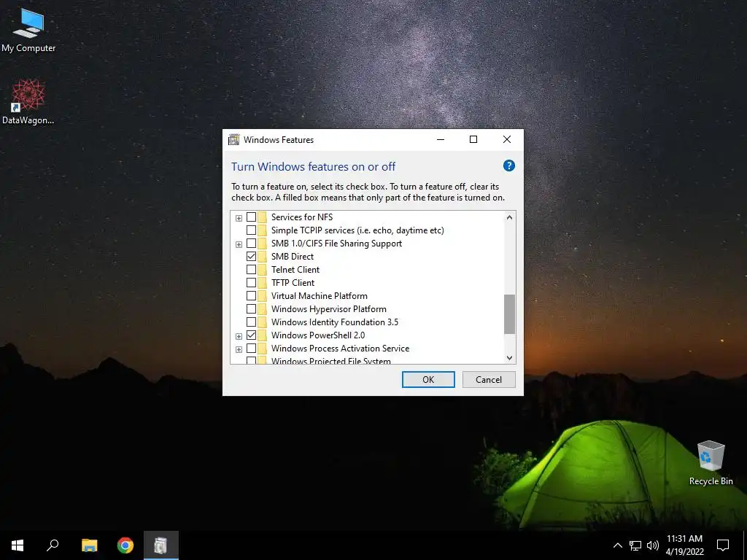Enable Windows Process Activation Service checkbox
747x560 pixels.
click(x=251, y=348)
